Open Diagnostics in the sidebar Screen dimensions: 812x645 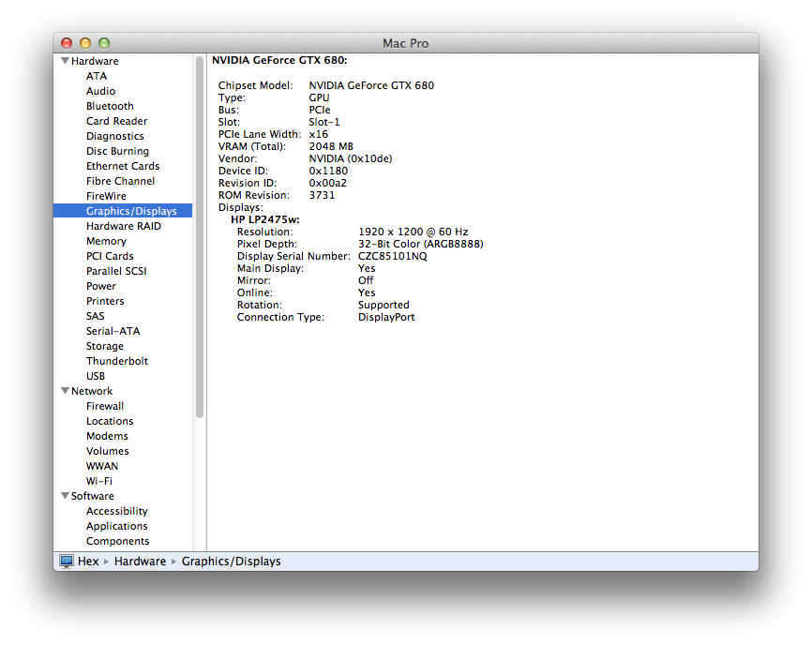click(x=115, y=136)
